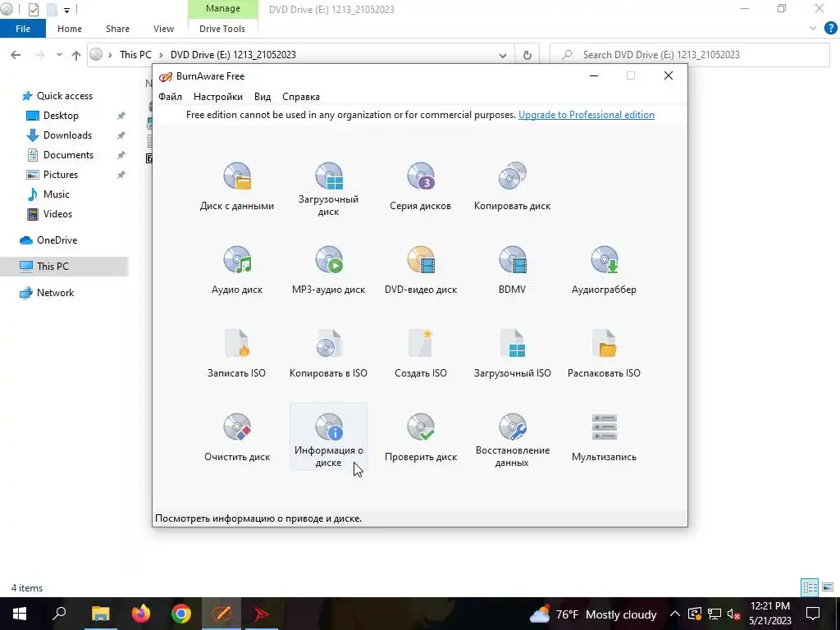The height and width of the screenshot is (630, 840).
Task: Switch Explorer to large icons view layout
Action: click(828, 587)
